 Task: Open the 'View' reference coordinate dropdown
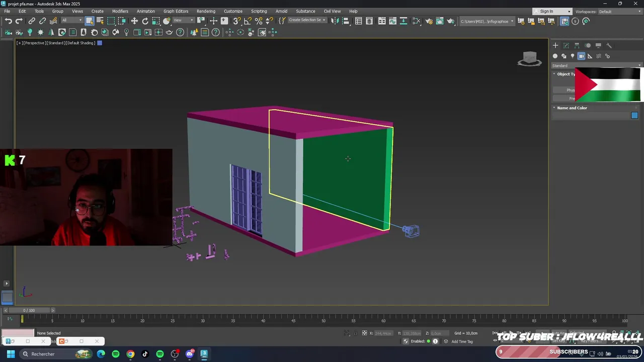coord(184,21)
